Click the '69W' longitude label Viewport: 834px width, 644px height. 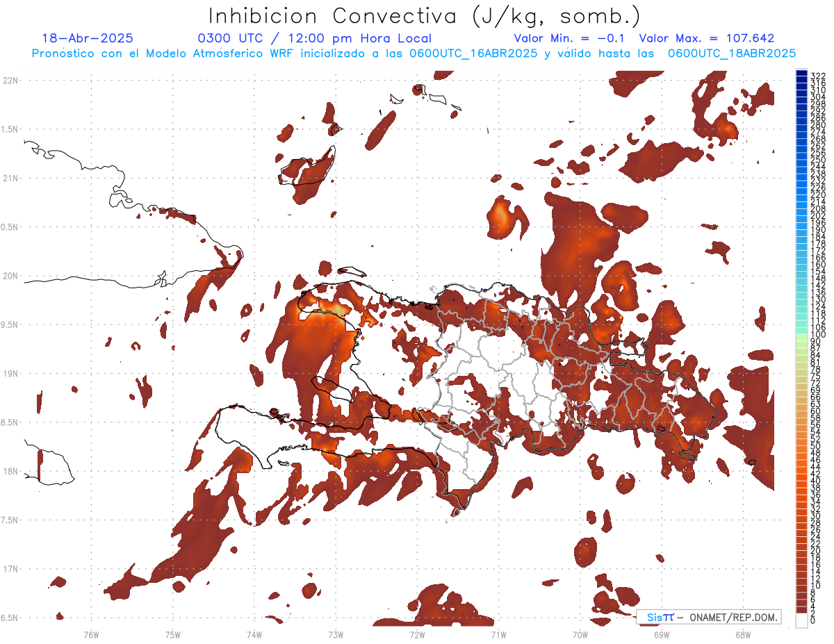tap(661, 634)
